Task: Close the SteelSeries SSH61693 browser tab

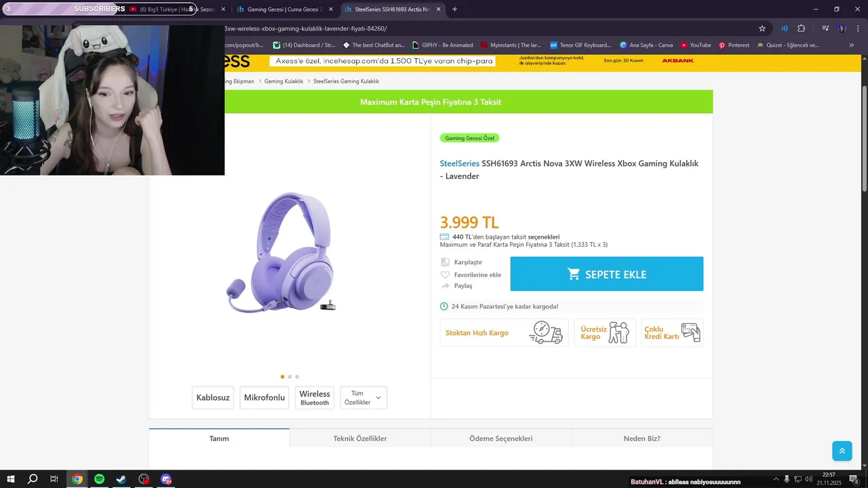Action: coord(439,9)
